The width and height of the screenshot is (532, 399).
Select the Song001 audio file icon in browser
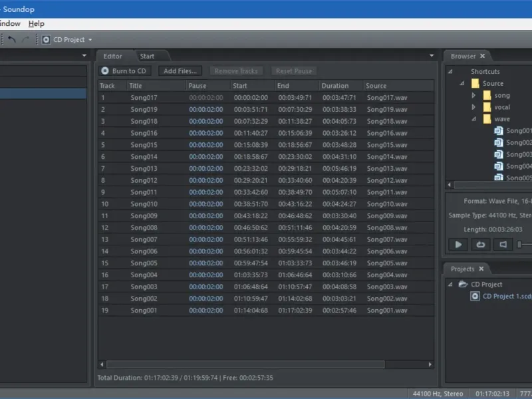498,130
